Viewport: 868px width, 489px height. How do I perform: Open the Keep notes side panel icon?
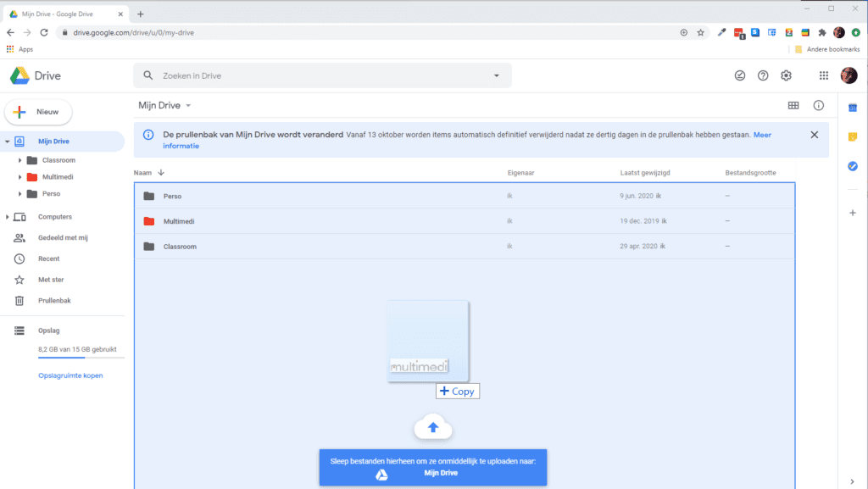(853, 136)
